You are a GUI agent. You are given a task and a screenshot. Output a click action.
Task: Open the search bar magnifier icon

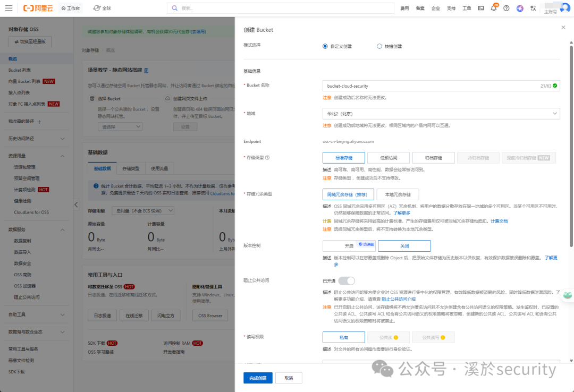pyautogui.click(x=175, y=8)
